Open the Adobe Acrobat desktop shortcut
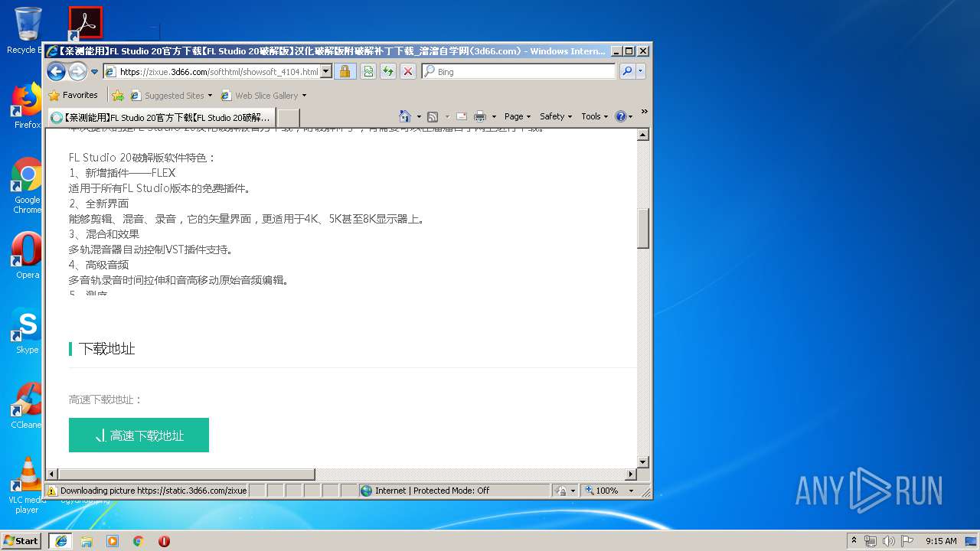The image size is (980, 551). 85,23
